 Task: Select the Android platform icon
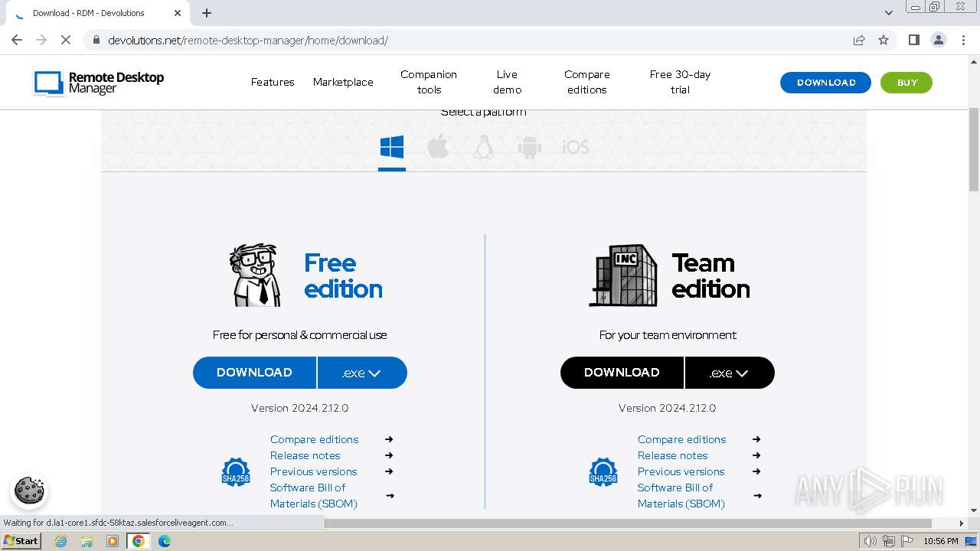529,147
